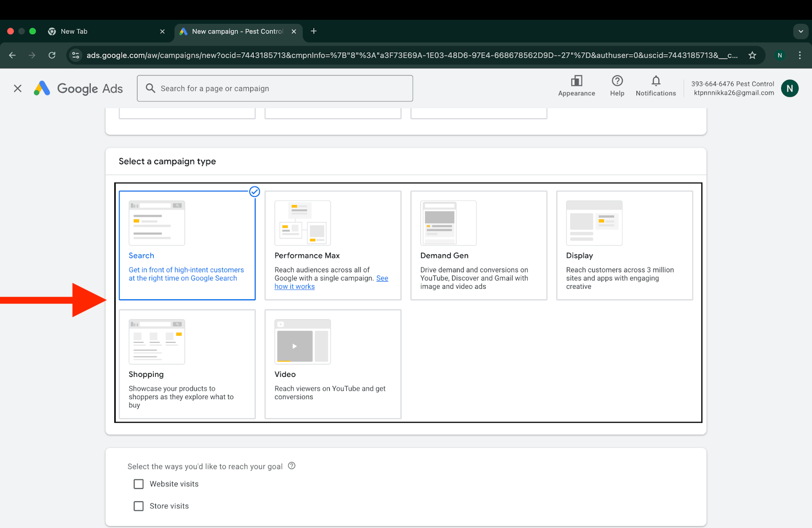This screenshot has height=528, width=812.
Task: Enable the Website visits checkbox
Action: tap(139, 484)
